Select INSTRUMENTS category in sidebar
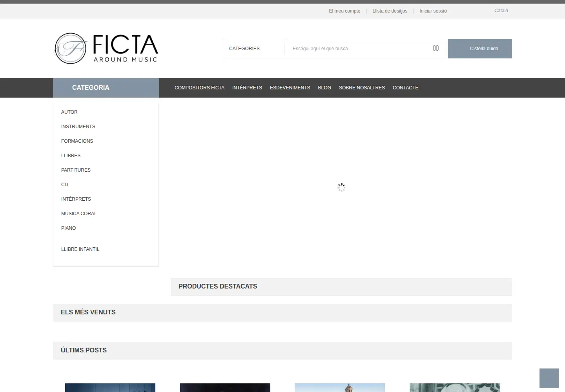The height and width of the screenshot is (392, 565). [78, 127]
